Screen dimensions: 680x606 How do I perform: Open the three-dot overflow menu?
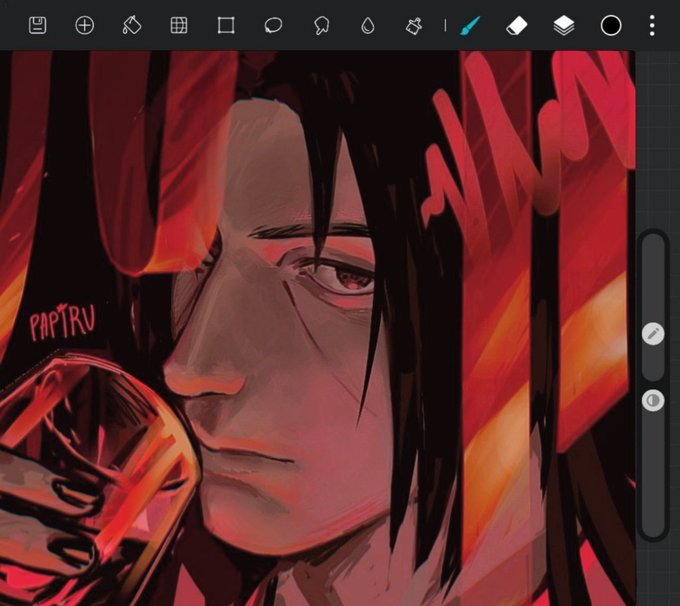click(x=652, y=26)
